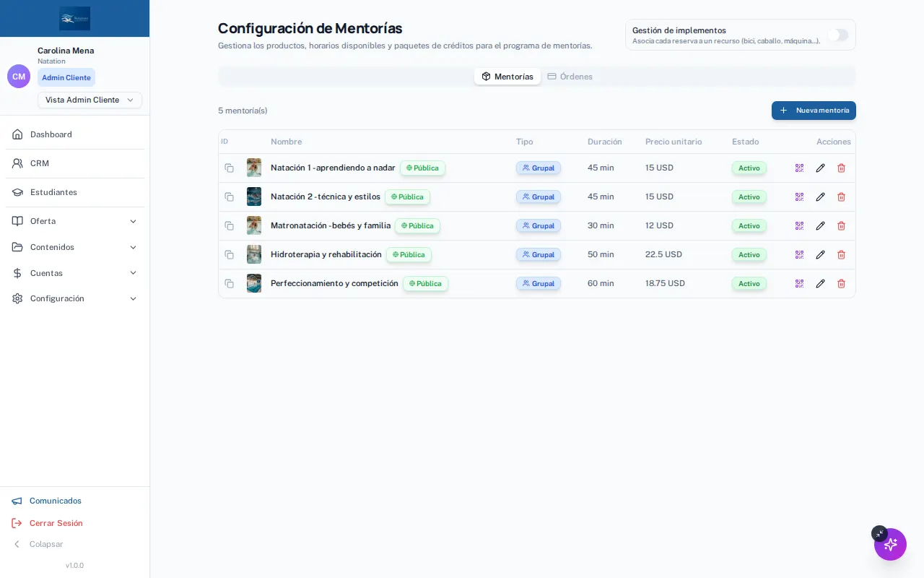Select the Mentorías tab
Image resolution: width=924 pixels, height=578 pixels.
tap(507, 77)
